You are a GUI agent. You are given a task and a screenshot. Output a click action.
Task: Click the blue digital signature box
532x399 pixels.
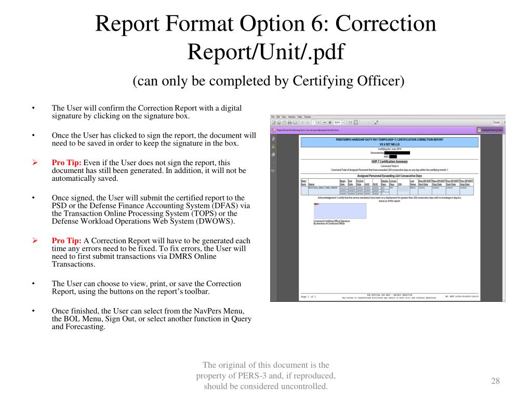click(340, 211)
